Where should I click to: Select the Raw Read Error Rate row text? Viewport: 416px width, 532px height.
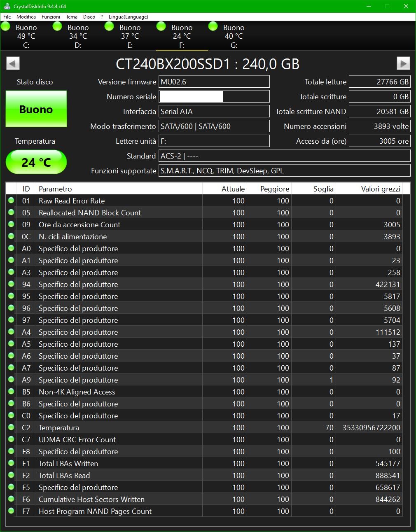click(72, 201)
